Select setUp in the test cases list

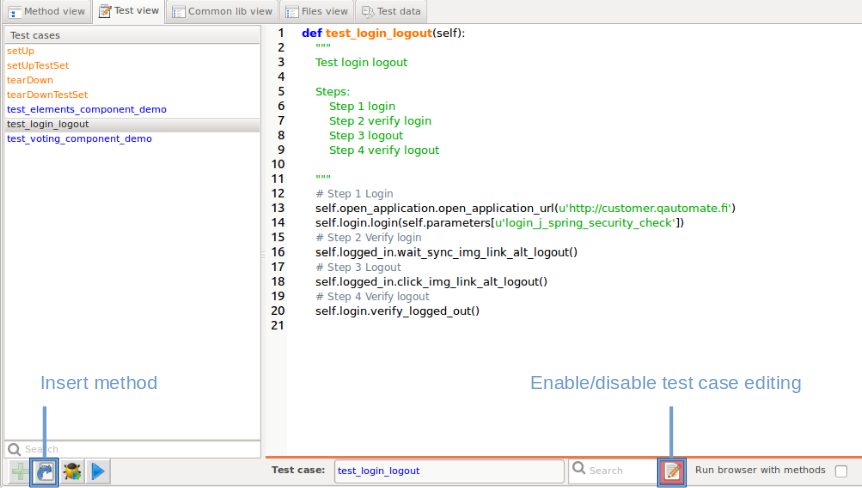coord(20,51)
